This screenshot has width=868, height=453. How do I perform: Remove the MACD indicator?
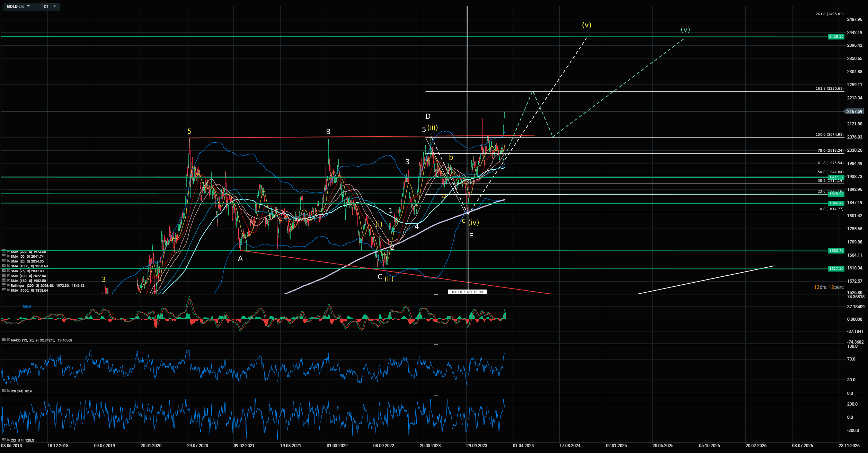point(8,340)
